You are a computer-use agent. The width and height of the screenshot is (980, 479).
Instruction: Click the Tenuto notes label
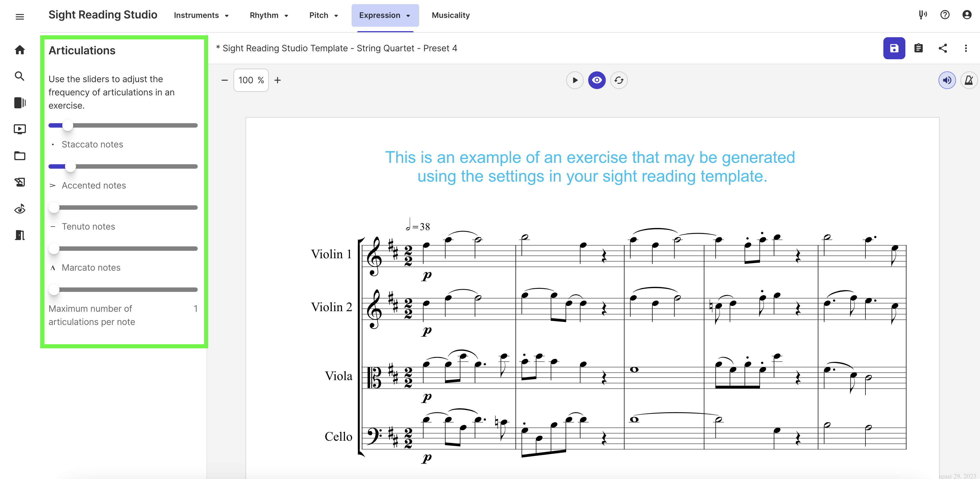pyautogui.click(x=88, y=227)
